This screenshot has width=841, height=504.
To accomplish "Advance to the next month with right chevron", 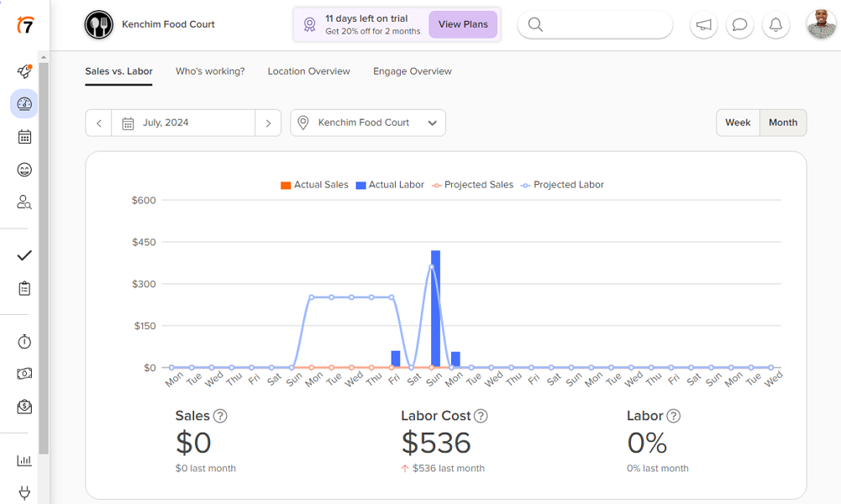I will click(x=268, y=122).
